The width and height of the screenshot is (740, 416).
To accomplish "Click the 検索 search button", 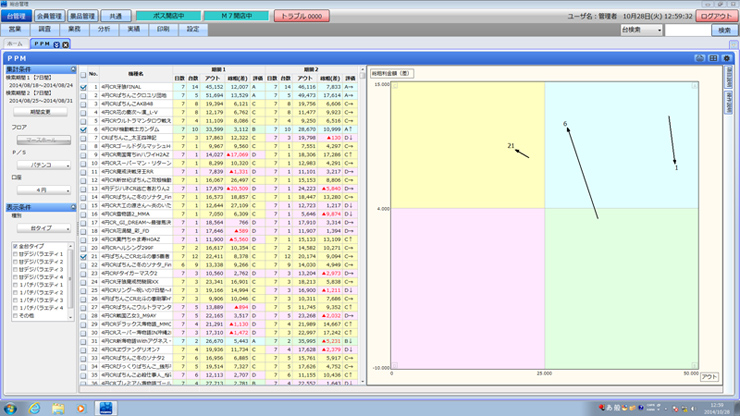I will (724, 30).
